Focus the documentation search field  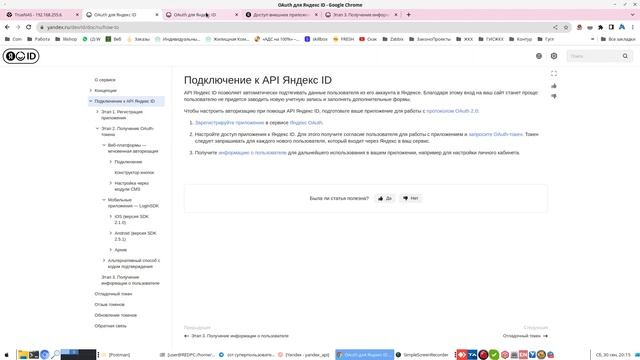pyautogui.click(x=594, y=56)
